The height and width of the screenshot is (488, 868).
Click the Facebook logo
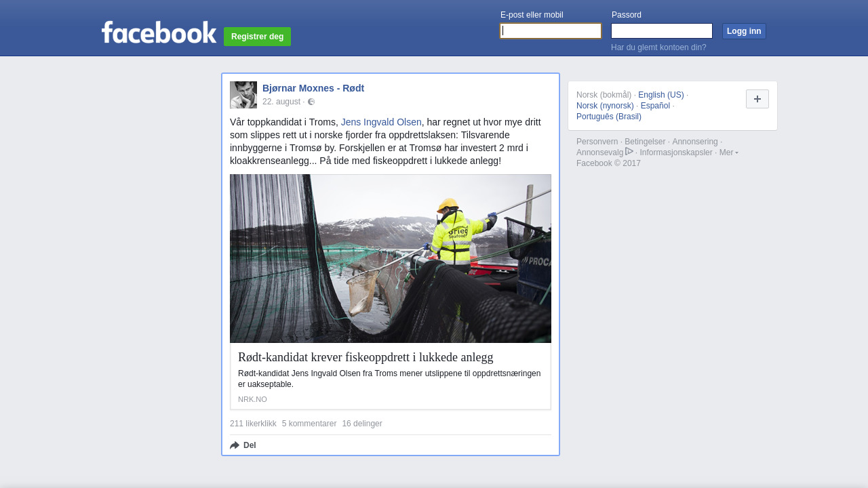(x=159, y=32)
